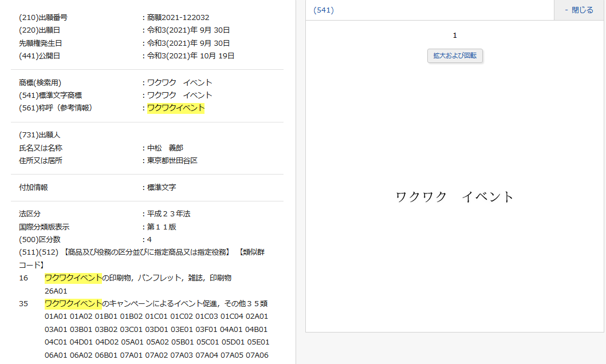Image resolution: width=606 pixels, height=364 pixels.
Task: Click the (500)区分数 label
Action: (x=40, y=240)
